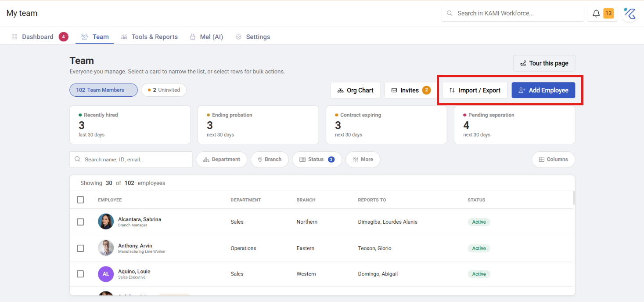
Task: Select the Anthony, Arvin row checkbox
Action: [80, 248]
